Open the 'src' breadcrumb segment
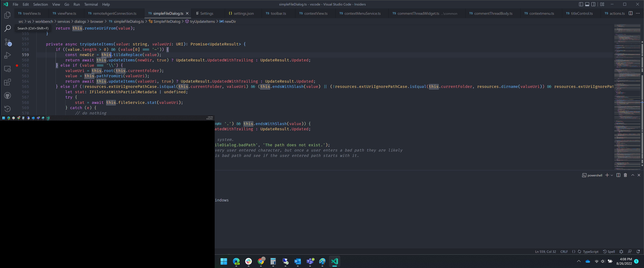644x268 pixels. (x=21, y=21)
